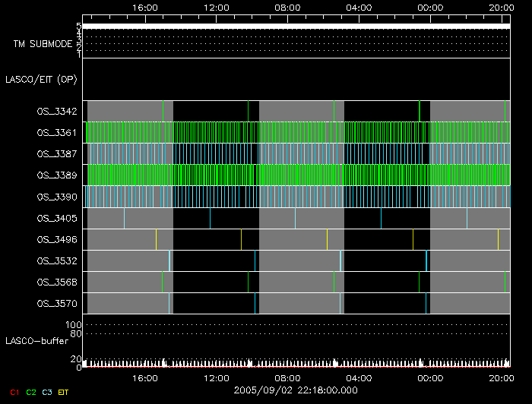Select the LASCO/EIT (OP) row label

(x=41, y=79)
